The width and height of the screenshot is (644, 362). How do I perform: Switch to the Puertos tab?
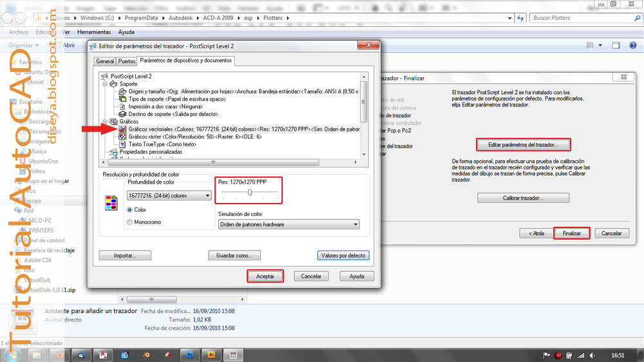coord(126,61)
